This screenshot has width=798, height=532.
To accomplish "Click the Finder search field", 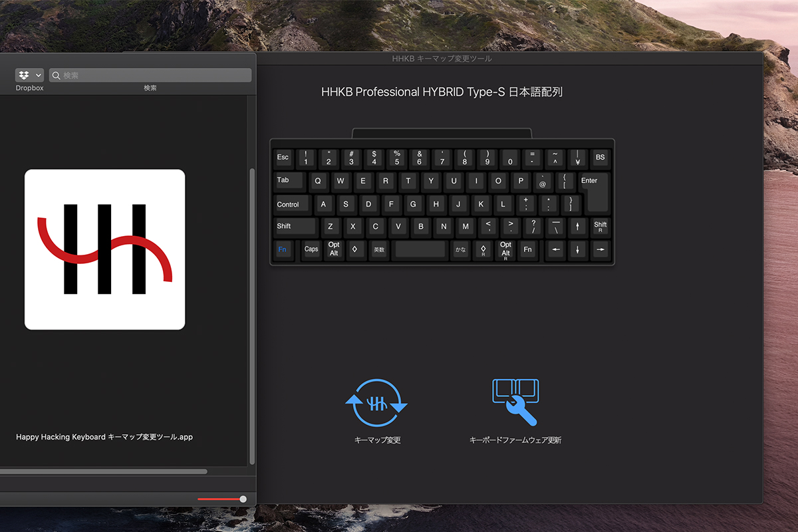I will coord(150,75).
